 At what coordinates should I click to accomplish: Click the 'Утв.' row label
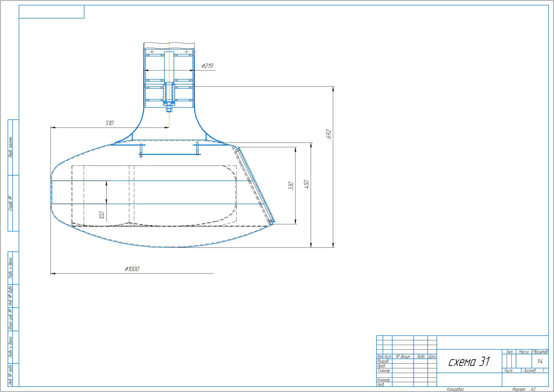(x=381, y=385)
